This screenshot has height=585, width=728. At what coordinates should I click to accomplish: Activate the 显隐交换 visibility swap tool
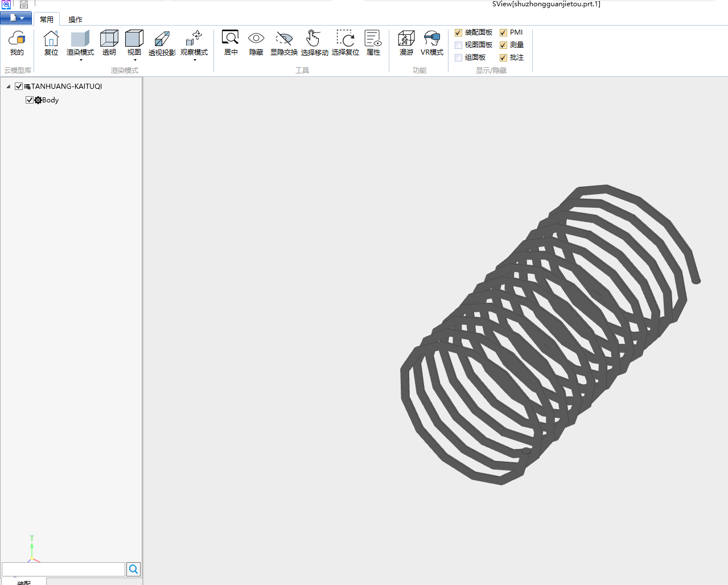(283, 43)
